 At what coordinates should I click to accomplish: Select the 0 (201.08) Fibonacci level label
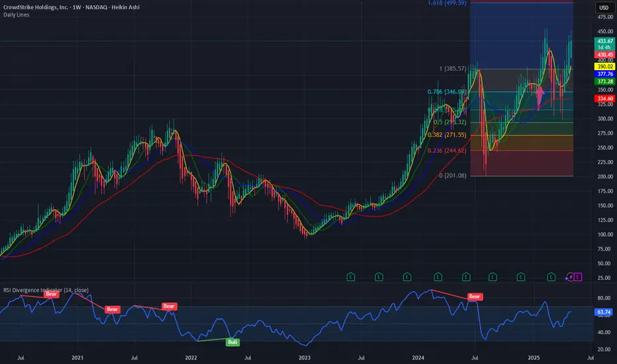coord(453,175)
